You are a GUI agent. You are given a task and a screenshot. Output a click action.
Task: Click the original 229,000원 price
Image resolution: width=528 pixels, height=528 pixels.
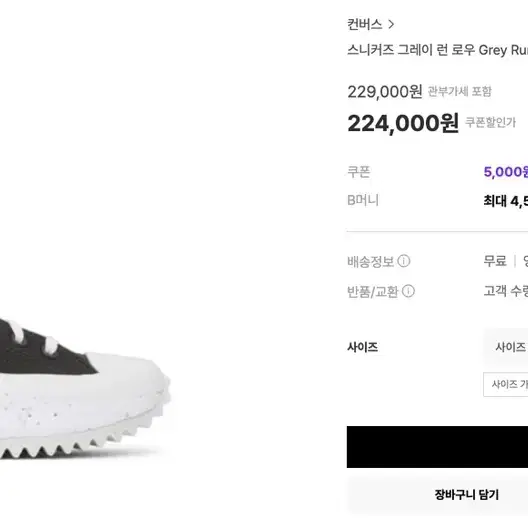pyautogui.click(x=385, y=92)
